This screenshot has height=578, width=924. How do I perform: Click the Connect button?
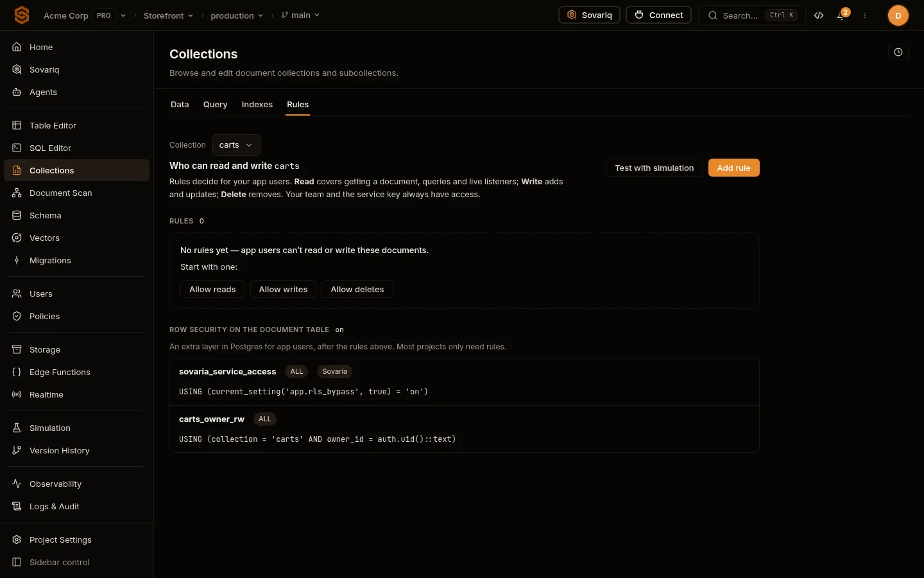click(x=659, y=15)
